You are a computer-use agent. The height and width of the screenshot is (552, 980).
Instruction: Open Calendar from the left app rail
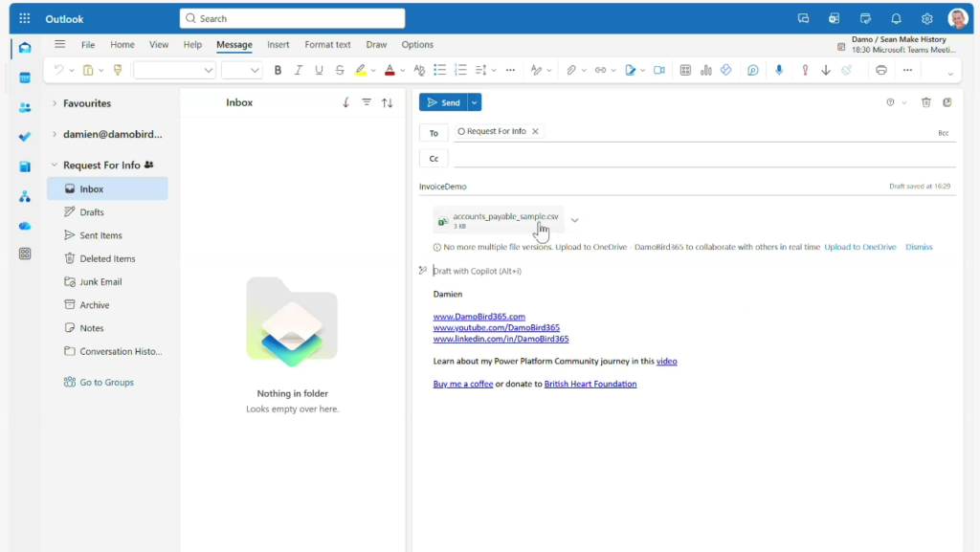coord(25,77)
